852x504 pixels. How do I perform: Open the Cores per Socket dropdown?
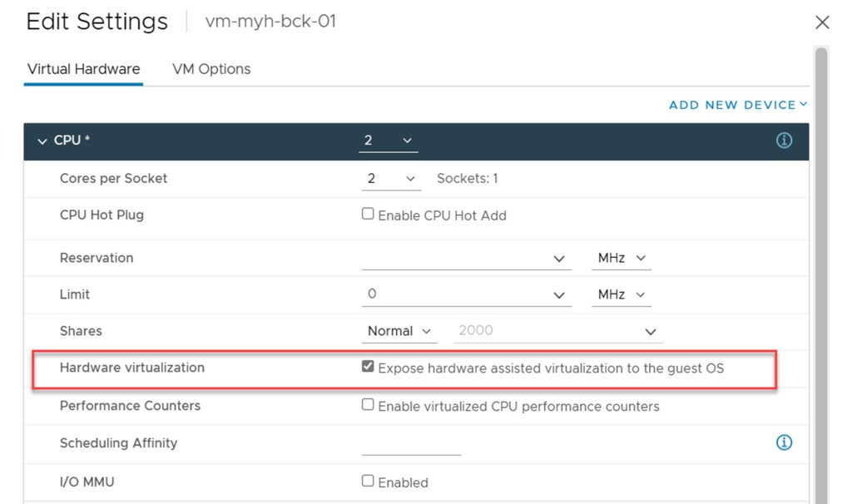(x=390, y=178)
